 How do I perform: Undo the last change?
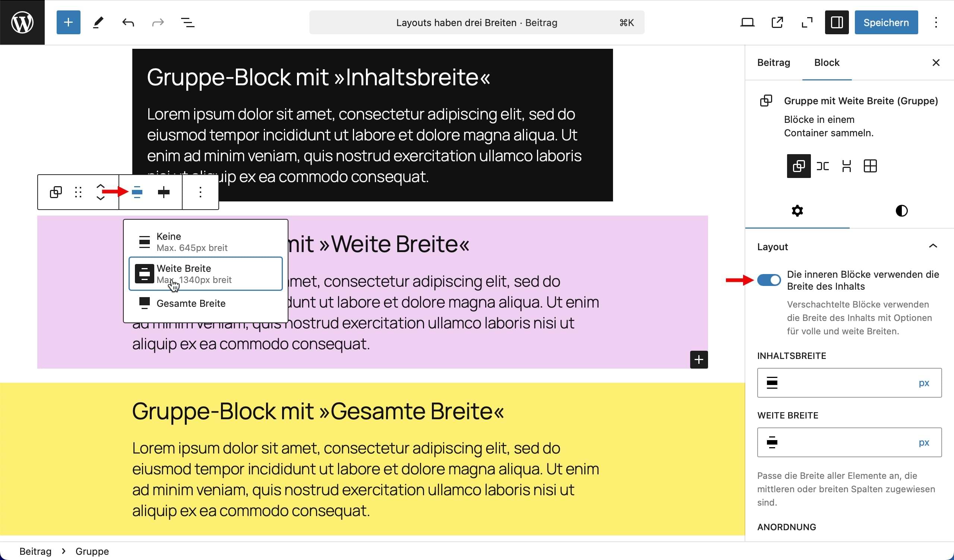click(128, 22)
